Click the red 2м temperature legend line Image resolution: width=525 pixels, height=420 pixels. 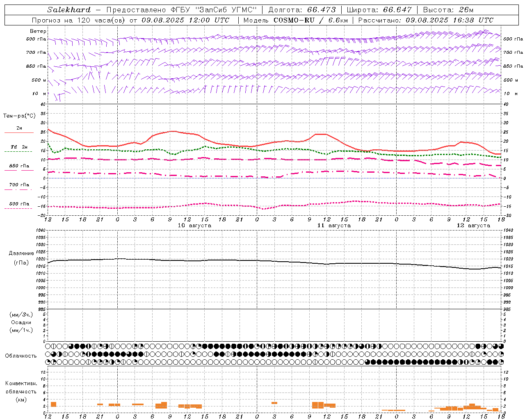[19, 133]
